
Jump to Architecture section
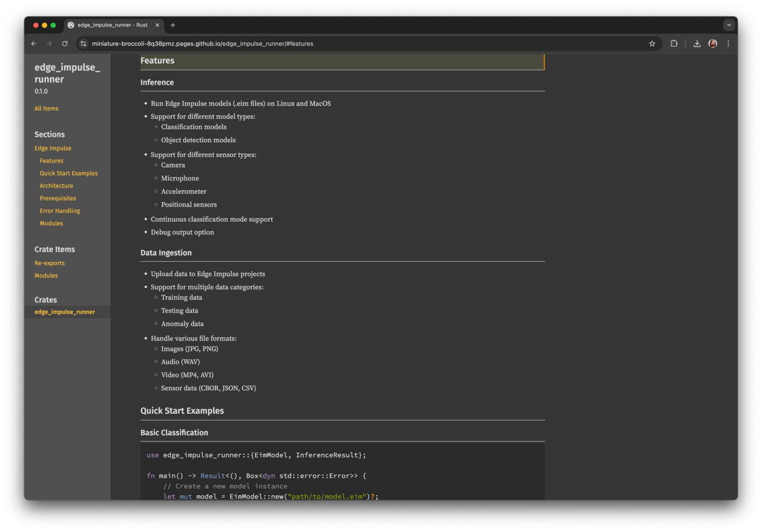56,186
